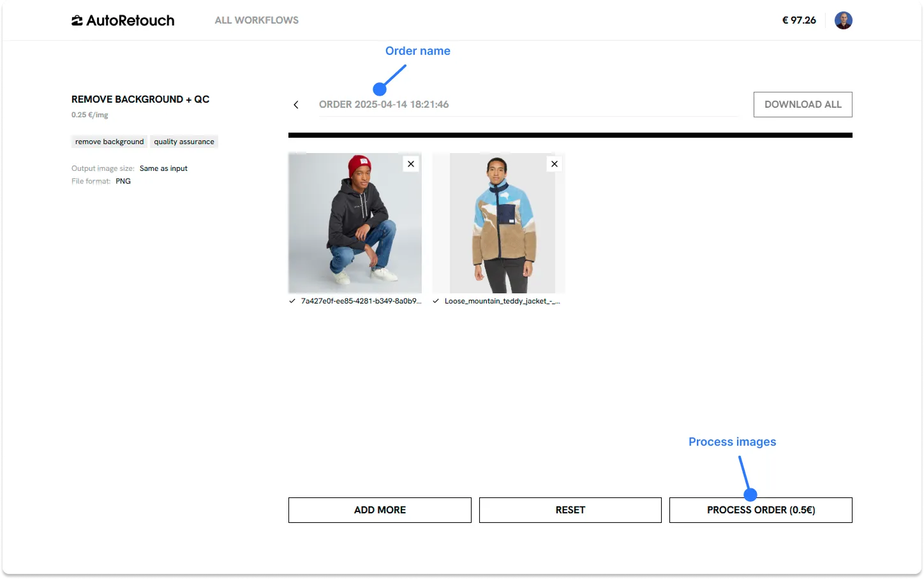
Task: Click the checkmark next to 7a427e0f filename
Action: tap(292, 300)
